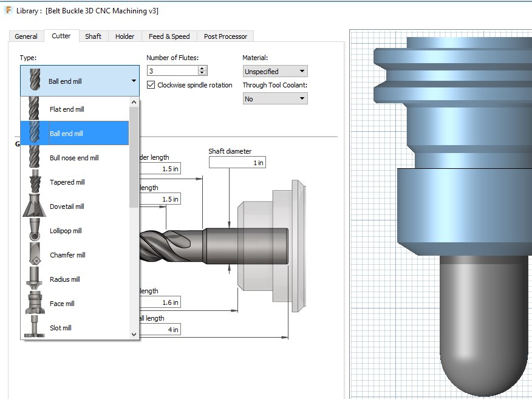The width and height of the screenshot is (532, 399).
Task: Click the Slot mill cutter icon
Action: coord(34,327)
